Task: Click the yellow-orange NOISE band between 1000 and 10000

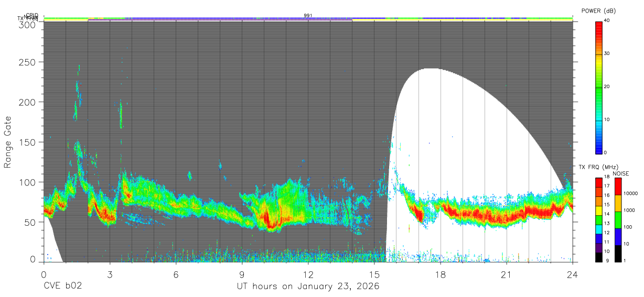Action: [618, 203]
